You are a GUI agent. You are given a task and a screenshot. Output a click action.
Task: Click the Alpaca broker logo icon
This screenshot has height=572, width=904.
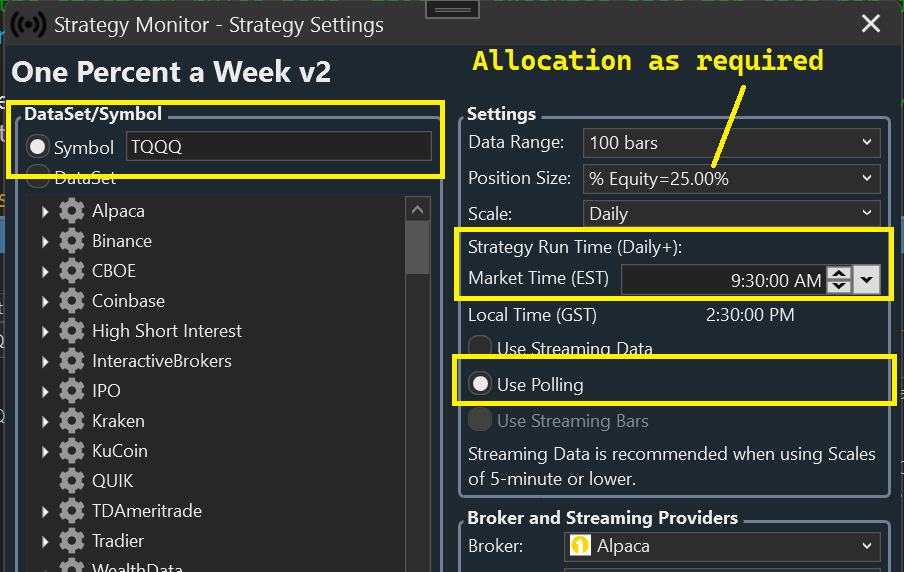click(x=580, y=546)
